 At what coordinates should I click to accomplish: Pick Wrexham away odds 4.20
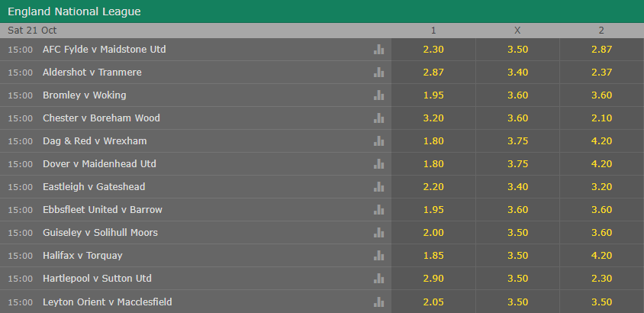point(602,141)
